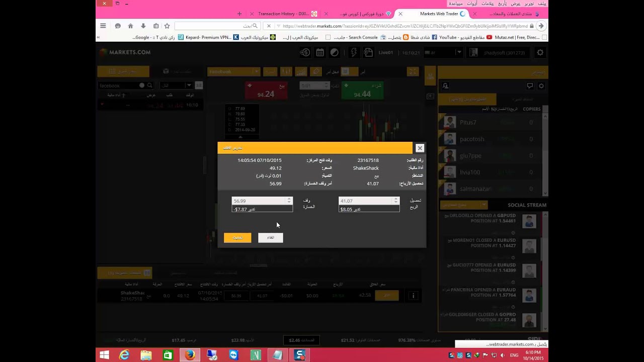Expand chart to fullscreen
Viewport: 644px width, 362px height.
pos(412,72)
